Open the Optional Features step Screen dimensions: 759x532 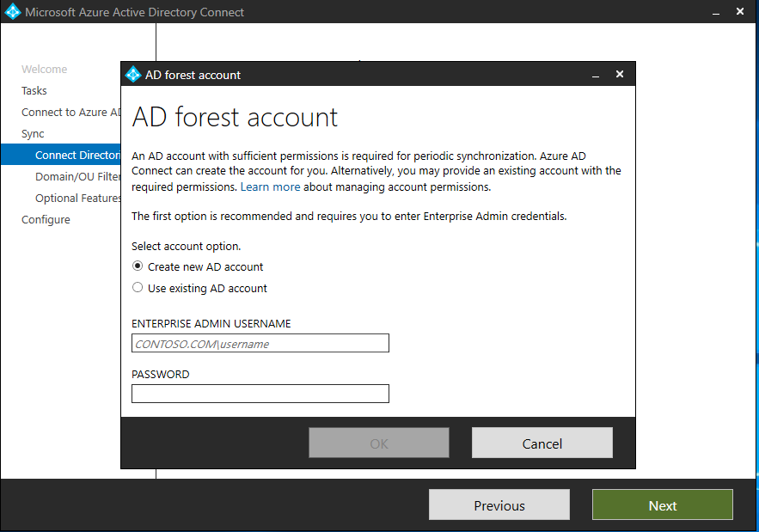[77, 198]
